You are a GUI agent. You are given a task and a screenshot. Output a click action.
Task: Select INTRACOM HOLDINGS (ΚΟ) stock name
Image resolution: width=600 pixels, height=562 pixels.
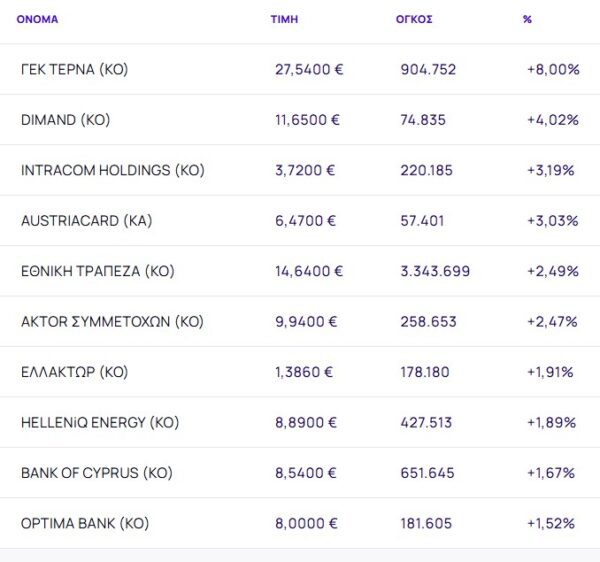point(112,170)
